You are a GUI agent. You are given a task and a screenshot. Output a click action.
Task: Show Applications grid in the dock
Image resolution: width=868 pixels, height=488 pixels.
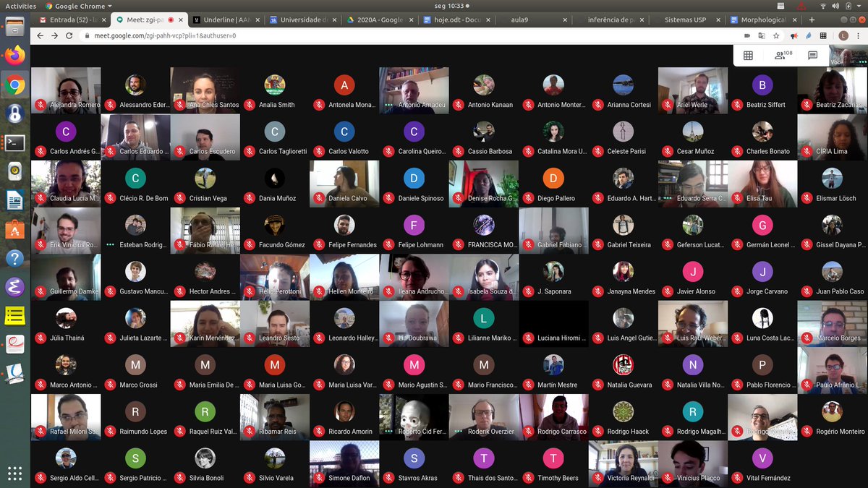(15, 474)
